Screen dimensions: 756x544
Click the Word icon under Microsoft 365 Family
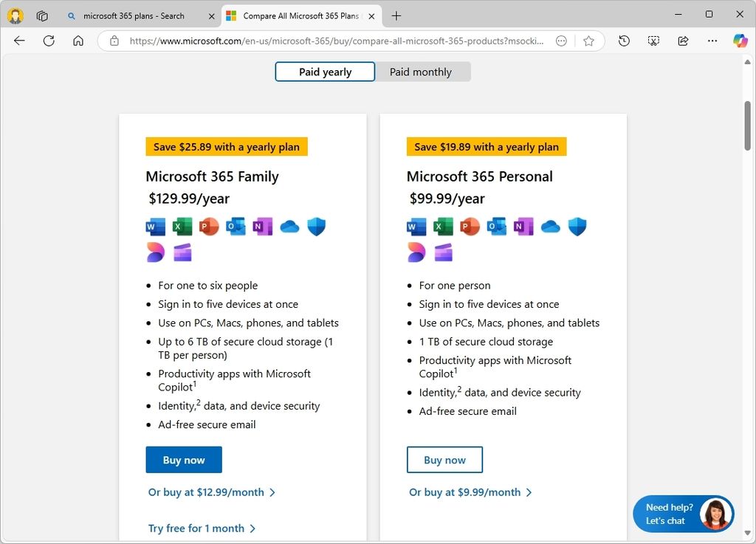coord(155,227)
